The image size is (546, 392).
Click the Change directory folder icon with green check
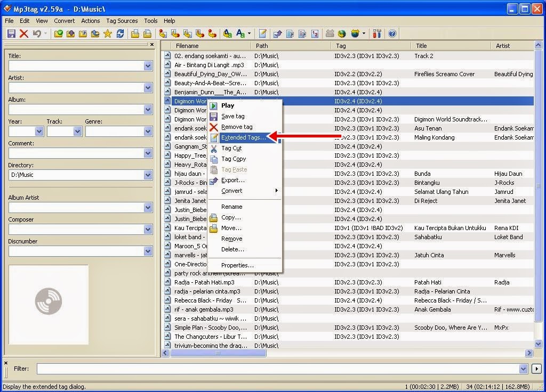[x=59, y=34]
